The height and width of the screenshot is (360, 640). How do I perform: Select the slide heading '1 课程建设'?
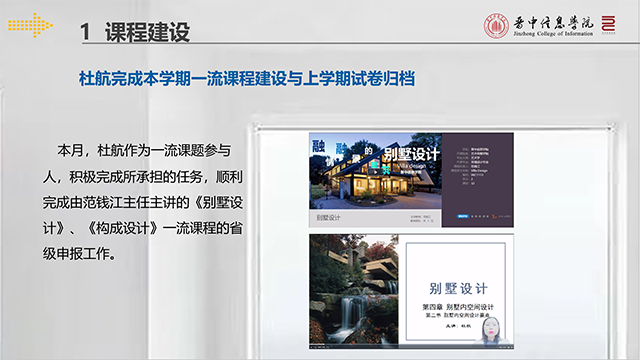point(135,31)
